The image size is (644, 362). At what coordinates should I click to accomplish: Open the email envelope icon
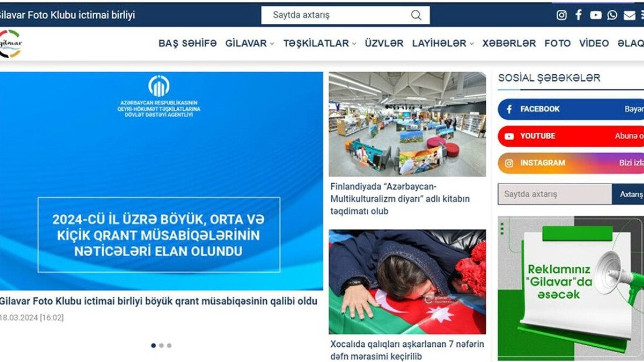point(629,15)
